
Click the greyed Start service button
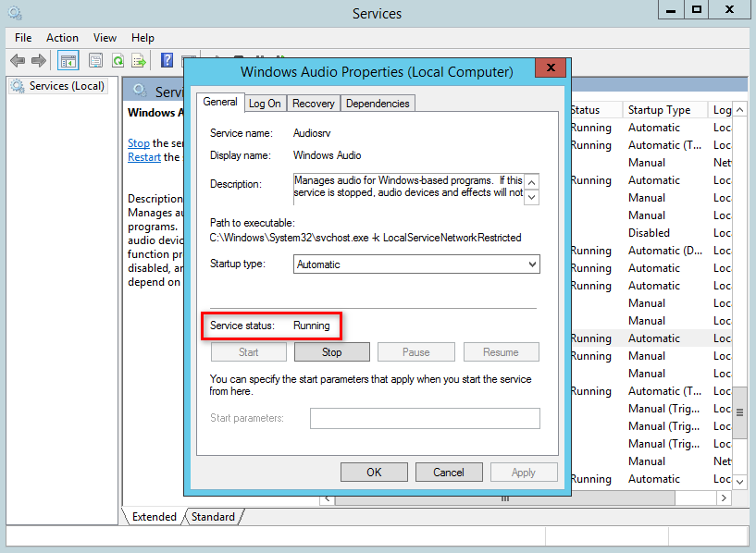click(x=249, y=352)
